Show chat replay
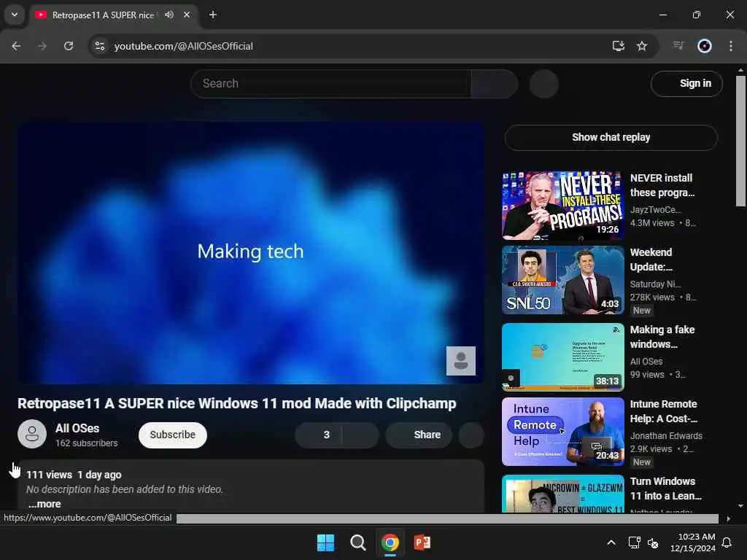 (611, 138)
